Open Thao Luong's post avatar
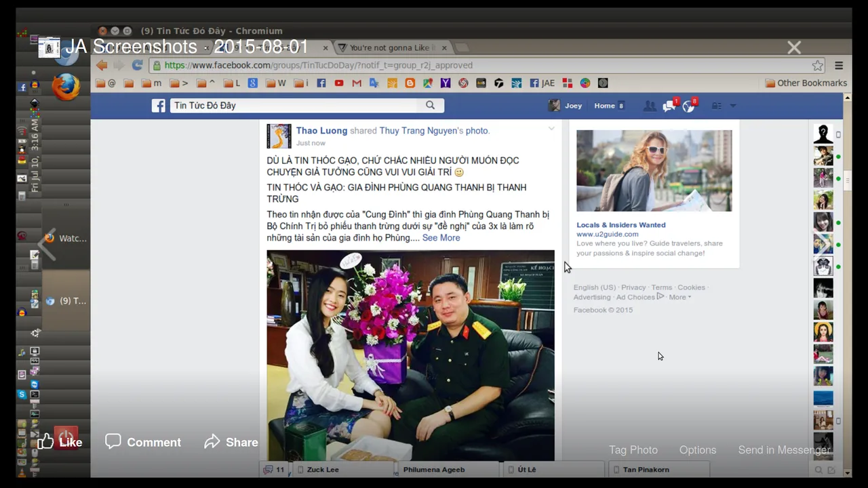The height and width of the screenshot is (488, 868). point(279,136)
